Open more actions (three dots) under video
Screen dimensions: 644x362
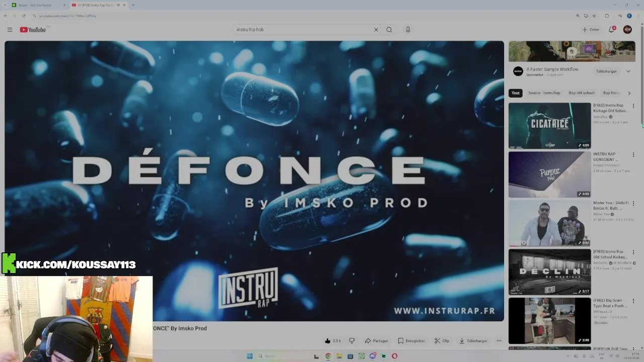tap(499, 341)
